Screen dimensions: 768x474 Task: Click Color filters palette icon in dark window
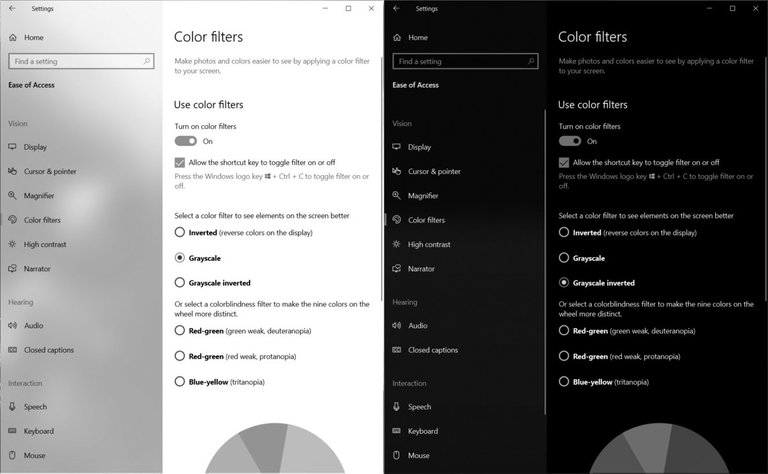point(397,219)
